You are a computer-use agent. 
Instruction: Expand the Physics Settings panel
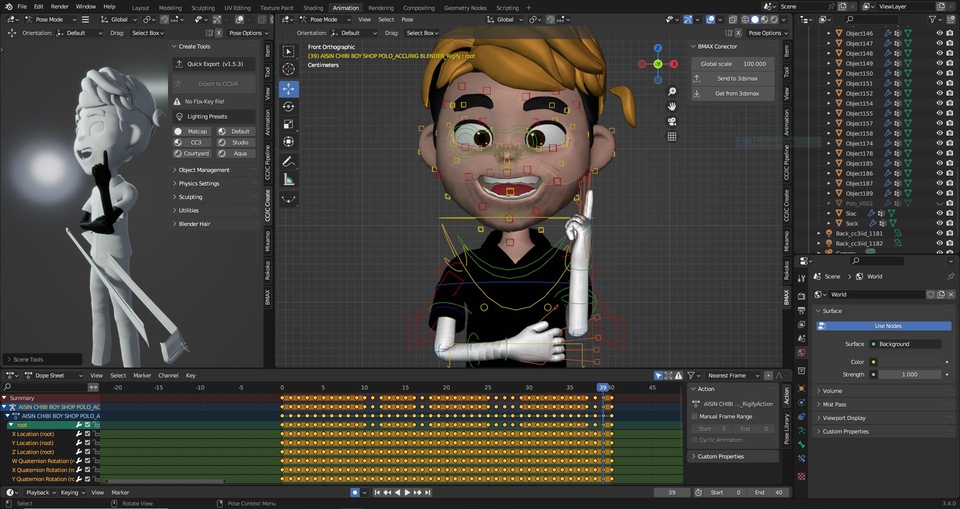(x=198, y=184)
